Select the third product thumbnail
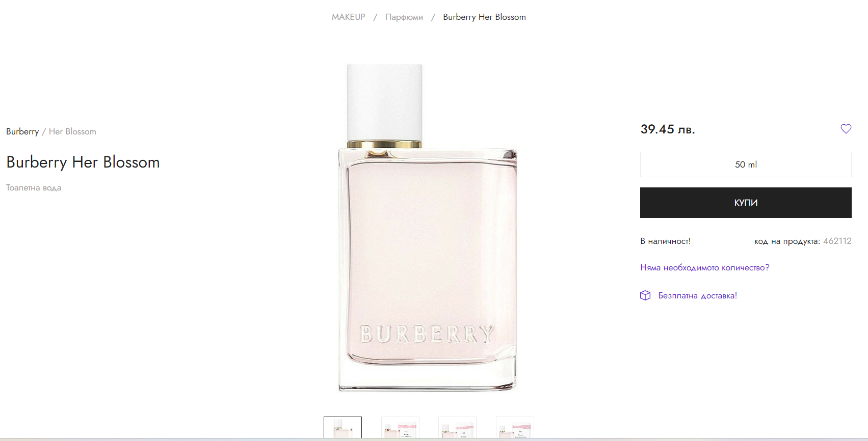Image resolution: width=868 pixels, height=441 pixels. (457, 427)
